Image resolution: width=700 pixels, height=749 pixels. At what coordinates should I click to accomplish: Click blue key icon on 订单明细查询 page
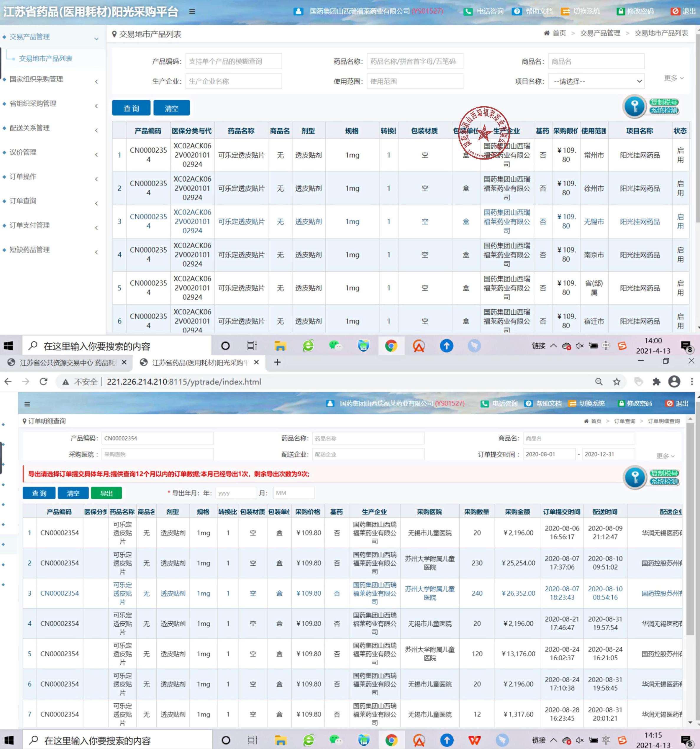point(635,477)
